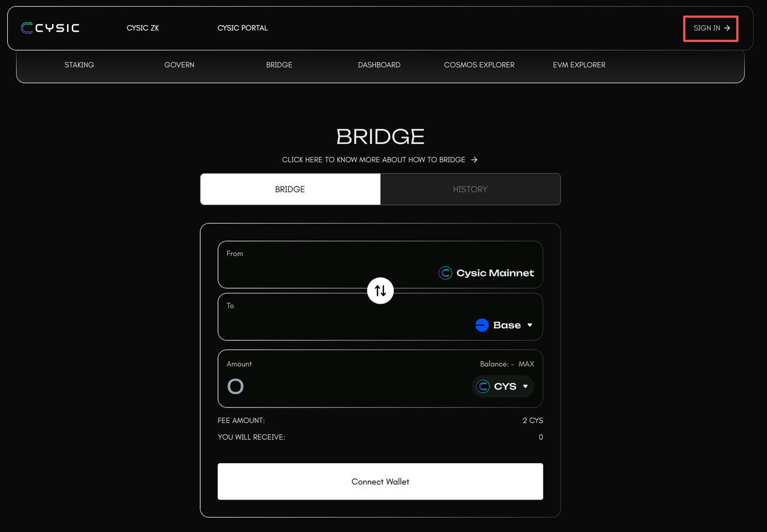767x532 pixels.
Task: Click the Cysic Mainnet network icon
Action: (x=445, y=273)
